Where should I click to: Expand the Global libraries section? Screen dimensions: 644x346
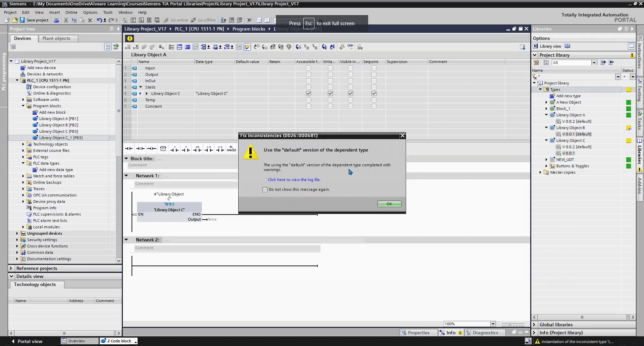coord(534,325)
